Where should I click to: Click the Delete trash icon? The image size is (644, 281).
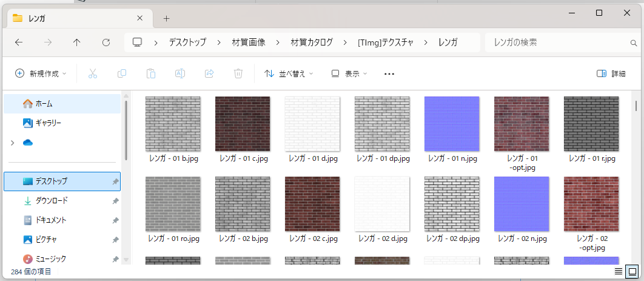pos(238,73)
